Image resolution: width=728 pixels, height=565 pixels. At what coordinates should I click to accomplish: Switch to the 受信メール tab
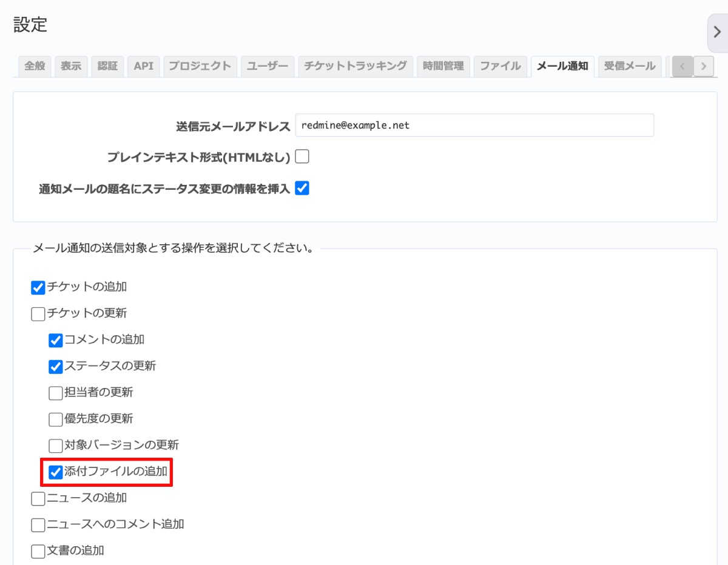click(x=630, y=66)
